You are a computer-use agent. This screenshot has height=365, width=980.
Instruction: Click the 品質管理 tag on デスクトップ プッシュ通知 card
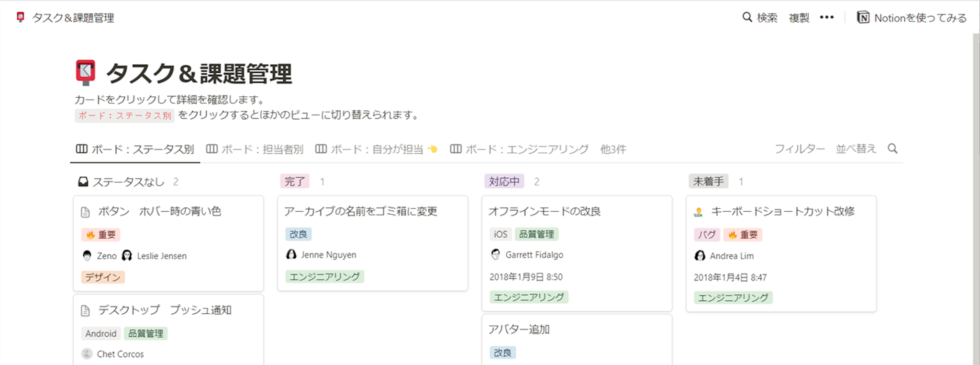(x=145, y=333)
